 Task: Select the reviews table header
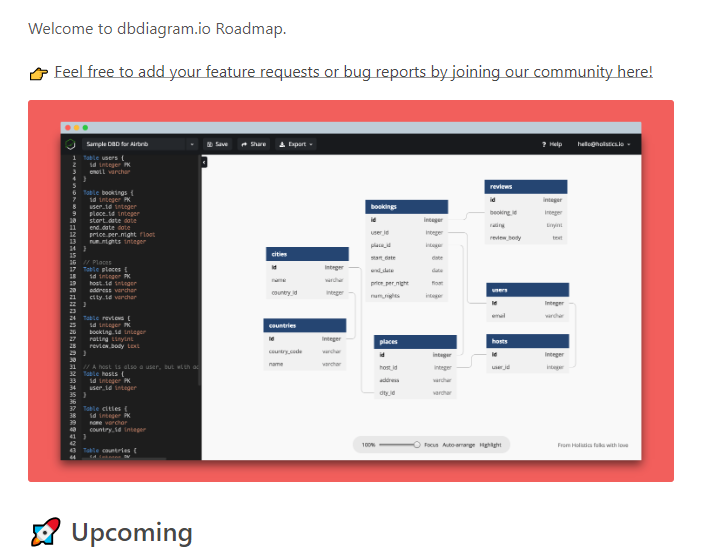pos(526,186)
